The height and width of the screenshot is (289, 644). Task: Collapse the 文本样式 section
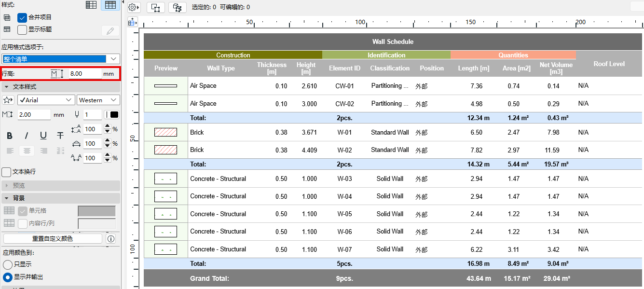click(7, 87)
